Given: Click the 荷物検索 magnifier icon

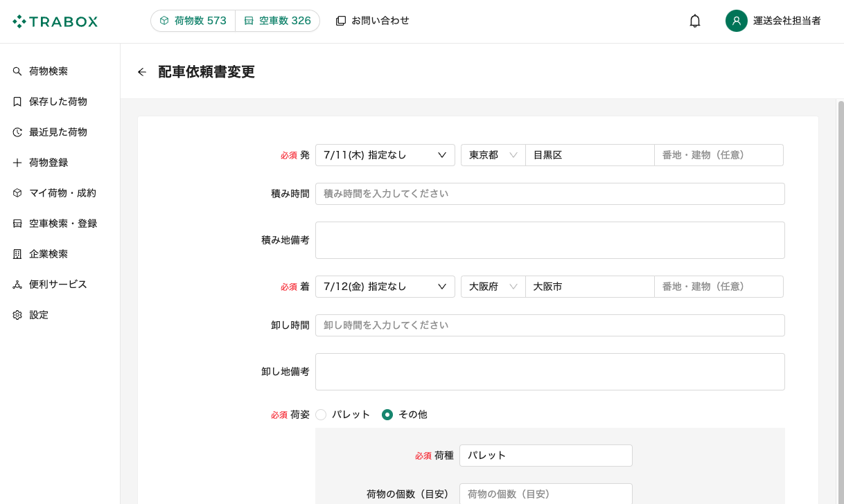Looking at the screenshot, I should 17,71.
